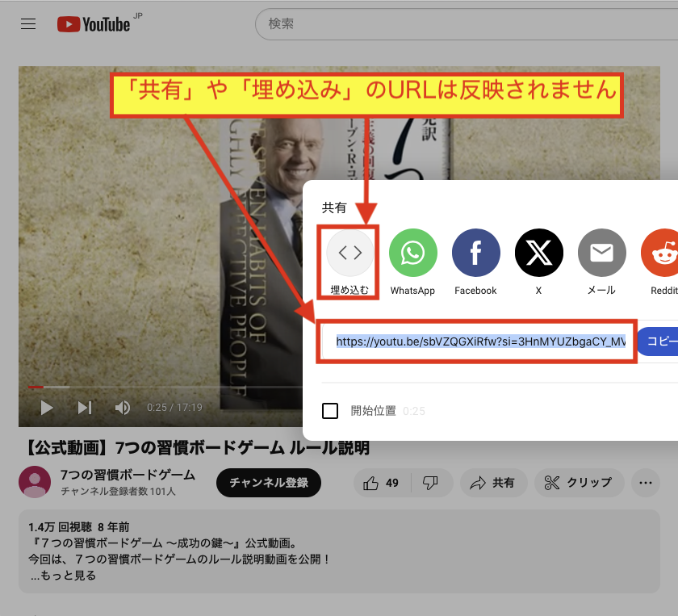Click the 共有 dialog heading
The width and height of the screenshot is (678, 616).
pos(334,207)
